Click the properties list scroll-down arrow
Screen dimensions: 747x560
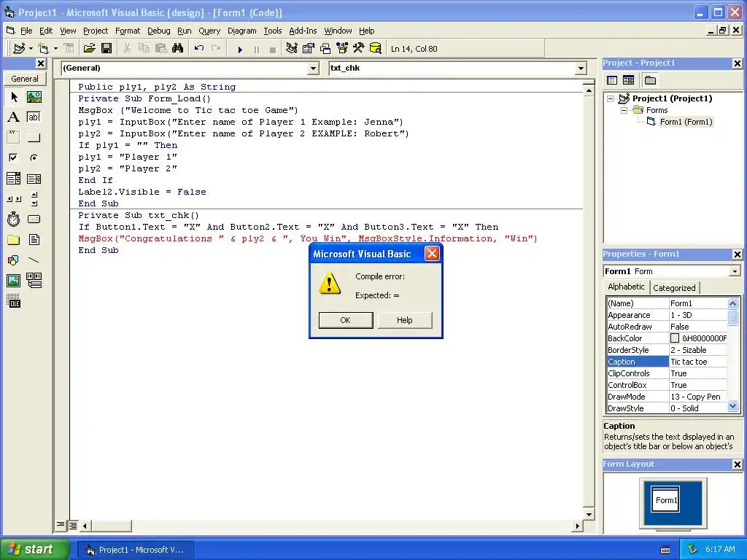(x=732, y=406)
